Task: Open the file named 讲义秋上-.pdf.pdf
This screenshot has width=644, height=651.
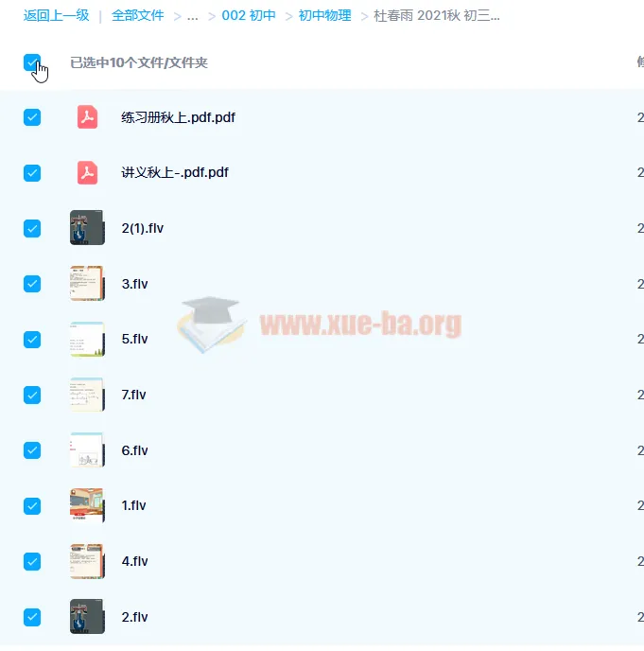Action: 175,173
